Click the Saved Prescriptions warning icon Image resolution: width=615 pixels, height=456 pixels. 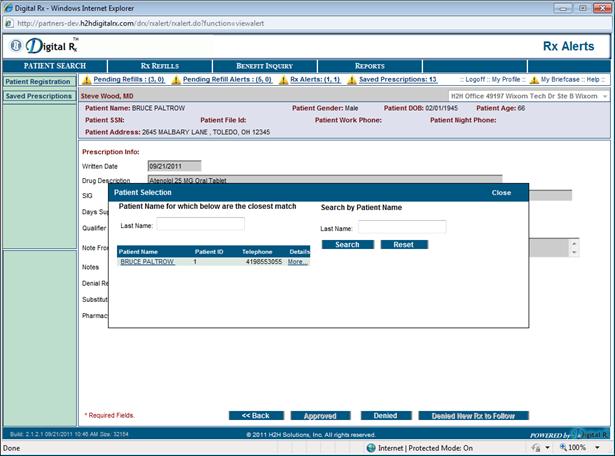click(352, 79)
